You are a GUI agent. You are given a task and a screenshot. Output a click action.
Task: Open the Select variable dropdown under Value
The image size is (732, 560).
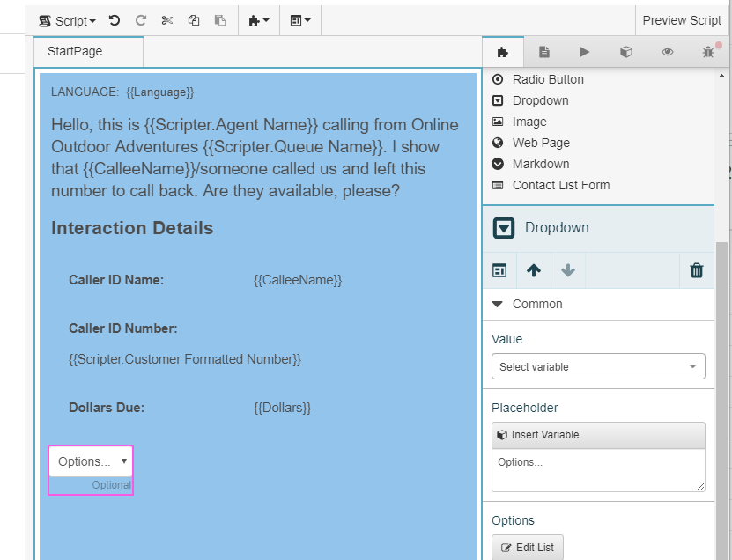coord(598,366)
